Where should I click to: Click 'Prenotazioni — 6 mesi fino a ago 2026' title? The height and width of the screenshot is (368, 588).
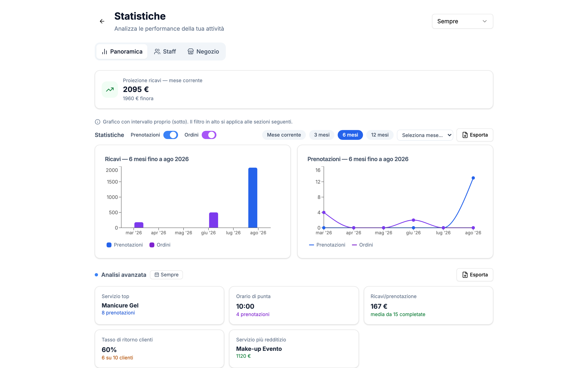pyautogui.click(x=358, y=159)
